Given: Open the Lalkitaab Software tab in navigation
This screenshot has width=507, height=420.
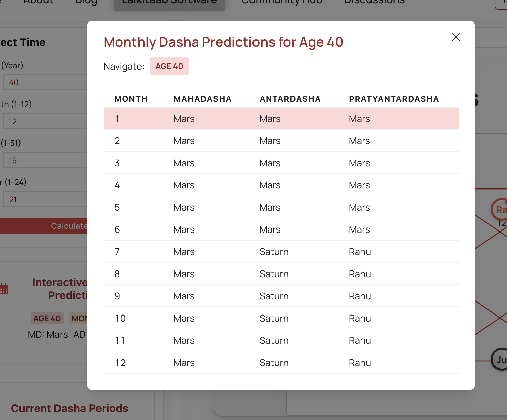Looking at the screenshot, I should [x=169, y=3].
